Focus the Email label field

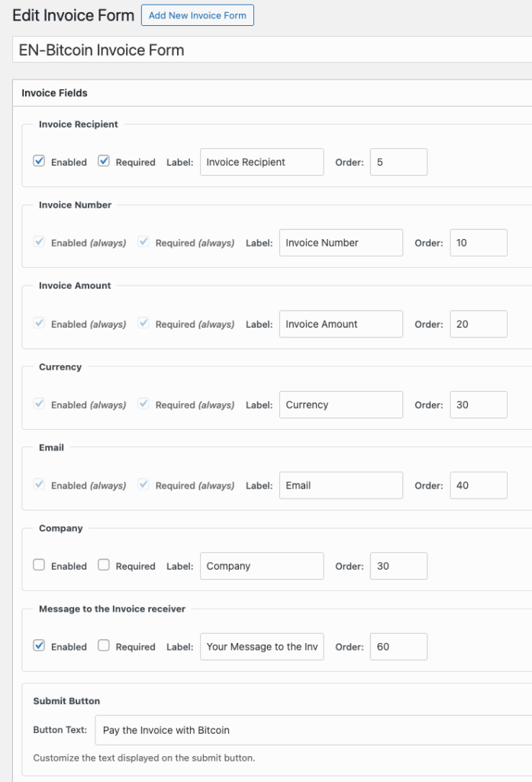pos(340,486)
